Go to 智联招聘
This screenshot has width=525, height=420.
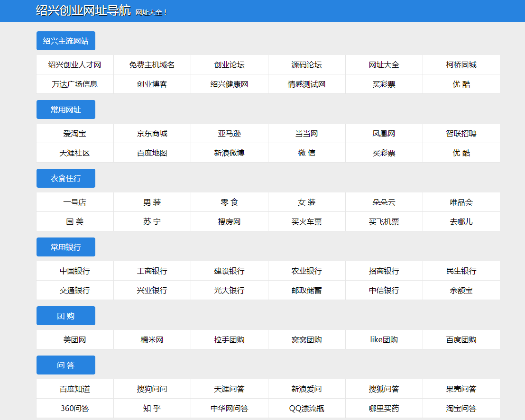(461, 134)
